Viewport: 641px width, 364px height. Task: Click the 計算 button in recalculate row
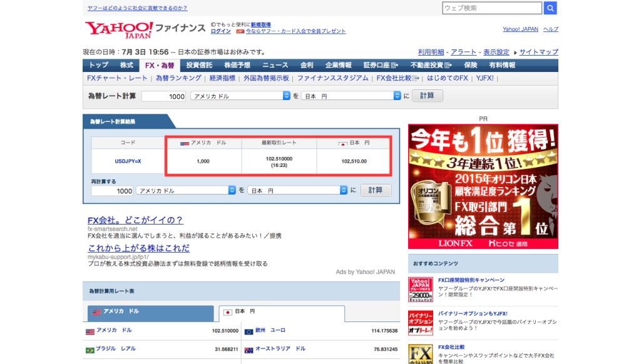376,190
